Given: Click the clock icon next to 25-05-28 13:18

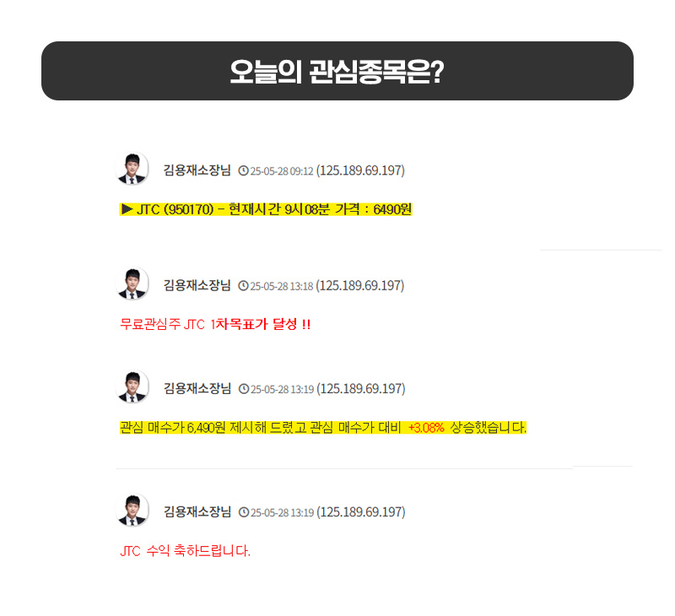Looking at the screenshot, I should 243,286.
